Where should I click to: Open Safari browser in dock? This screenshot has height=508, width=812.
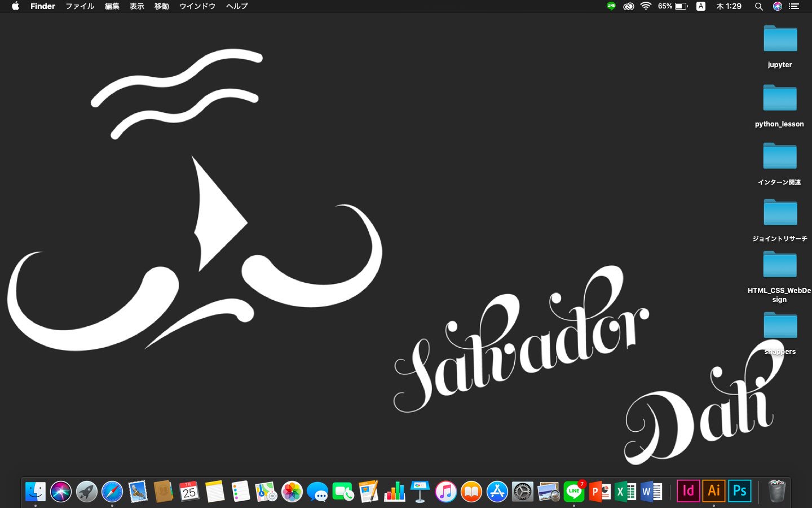[112, 492]
